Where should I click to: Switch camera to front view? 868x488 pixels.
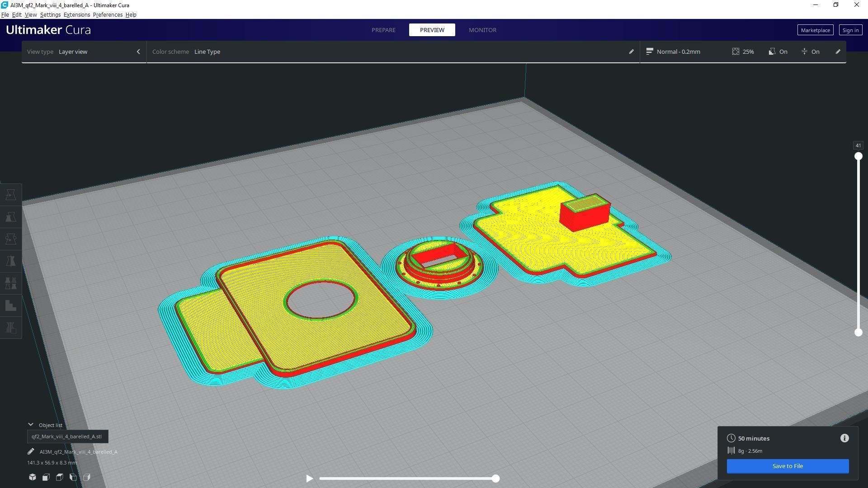46,477
